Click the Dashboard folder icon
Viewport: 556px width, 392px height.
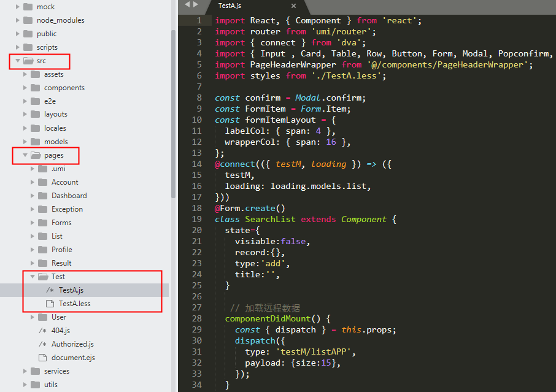[43, 196]
